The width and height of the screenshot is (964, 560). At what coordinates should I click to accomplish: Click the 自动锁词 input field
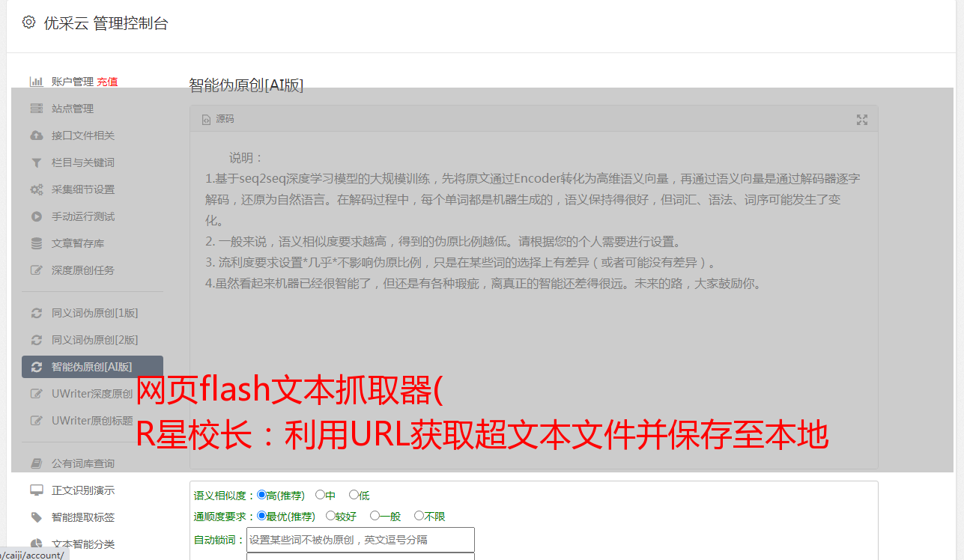[360, 540]
